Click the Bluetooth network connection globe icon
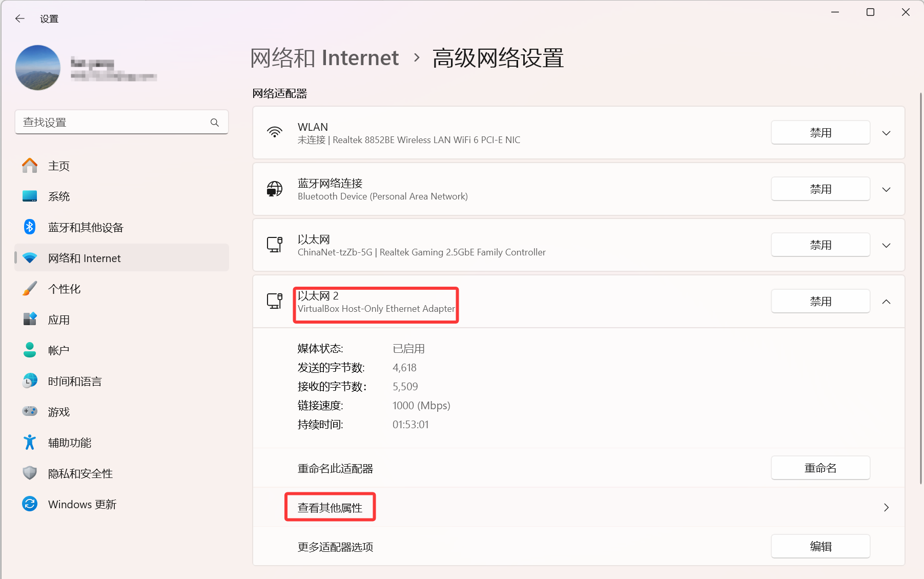The height and width of the screenshot is (579, 924). (x=275, y=189)
